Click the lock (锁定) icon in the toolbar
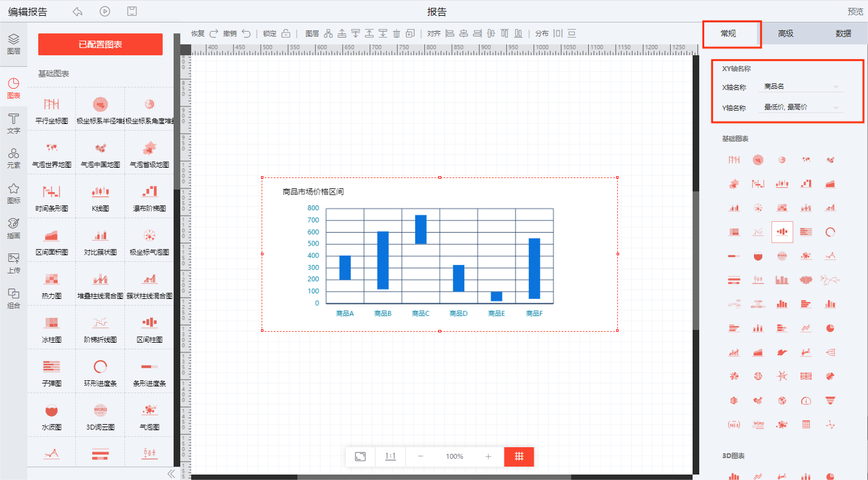Viewport: 868px width, 480px height. click(285, 33)
